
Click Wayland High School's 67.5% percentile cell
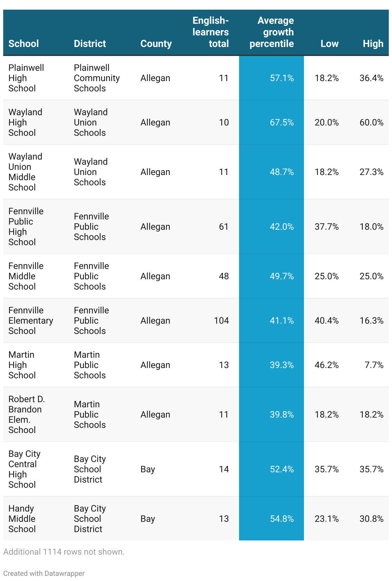coord(272,122)
